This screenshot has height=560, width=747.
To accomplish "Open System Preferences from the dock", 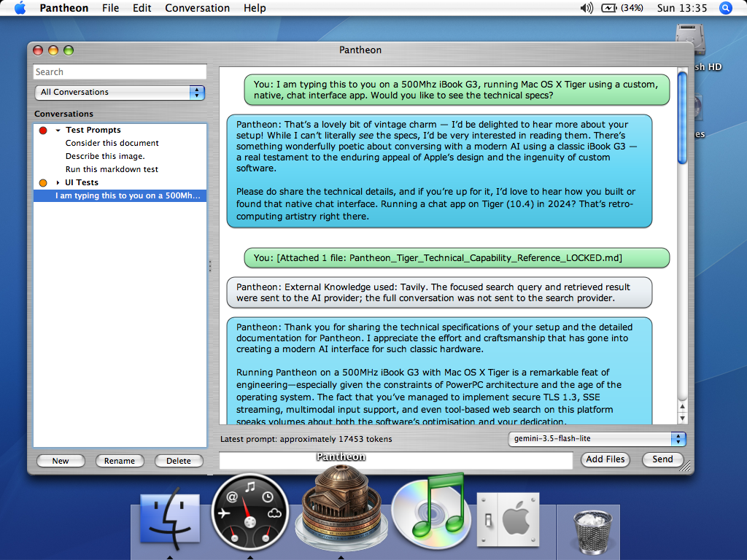I will tap(508, 519).
